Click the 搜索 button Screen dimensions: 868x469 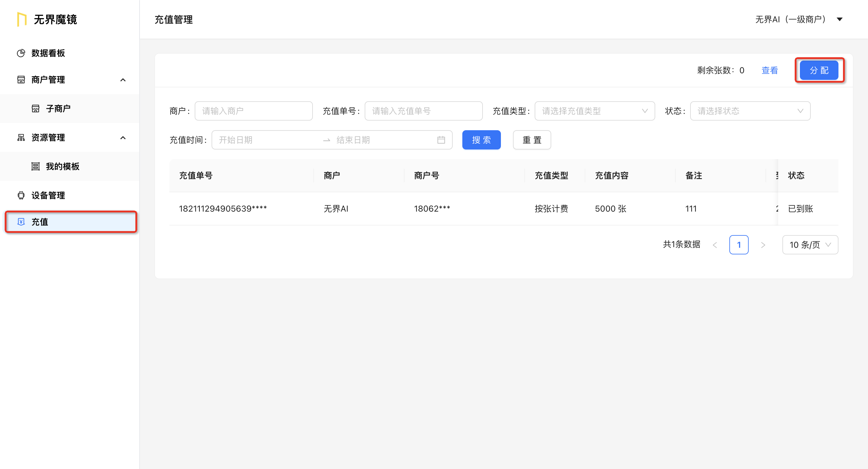482,140
